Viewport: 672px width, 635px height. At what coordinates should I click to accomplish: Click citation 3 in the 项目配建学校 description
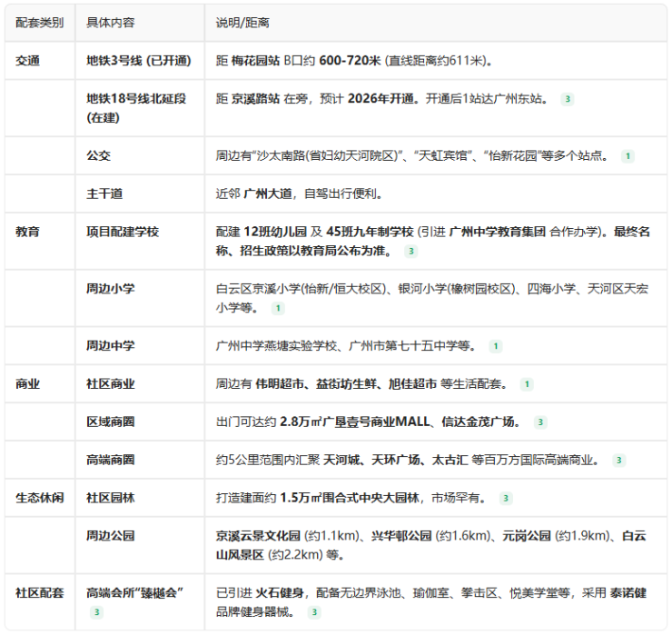[x=411, y=251]
